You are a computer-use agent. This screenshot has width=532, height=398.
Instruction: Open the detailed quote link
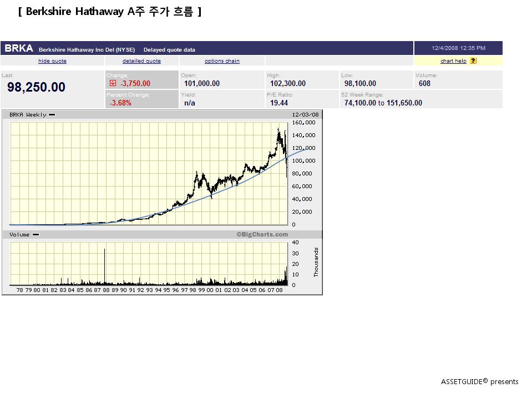[x=141, y=61]
